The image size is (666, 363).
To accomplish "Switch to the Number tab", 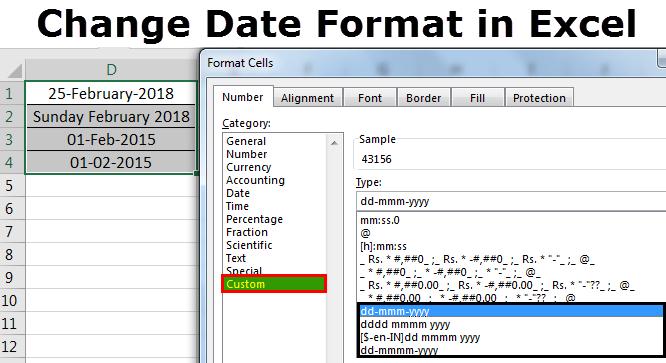I will point(243,97).
